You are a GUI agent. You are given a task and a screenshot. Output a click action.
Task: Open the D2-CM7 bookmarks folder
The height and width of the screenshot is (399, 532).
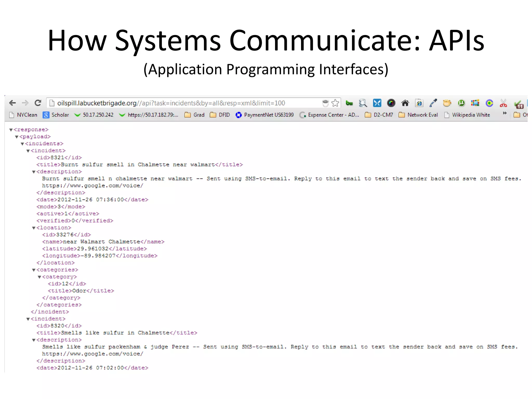[379, 115]
